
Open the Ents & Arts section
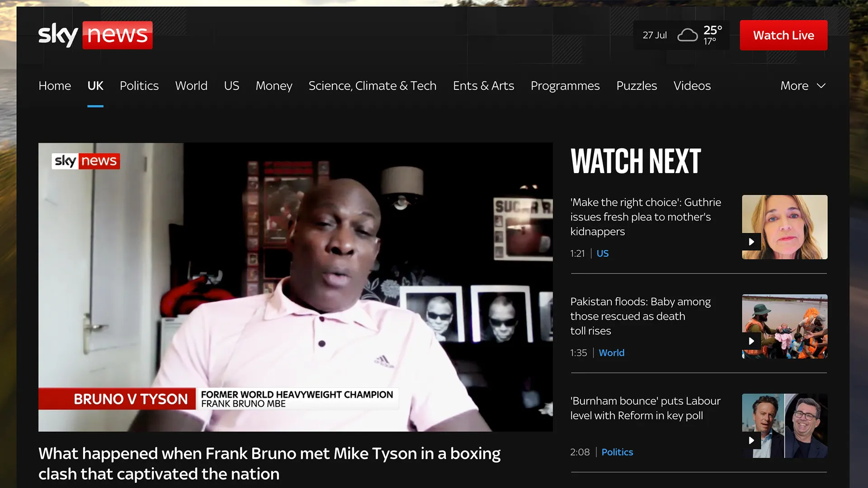[x=484, y=86]
